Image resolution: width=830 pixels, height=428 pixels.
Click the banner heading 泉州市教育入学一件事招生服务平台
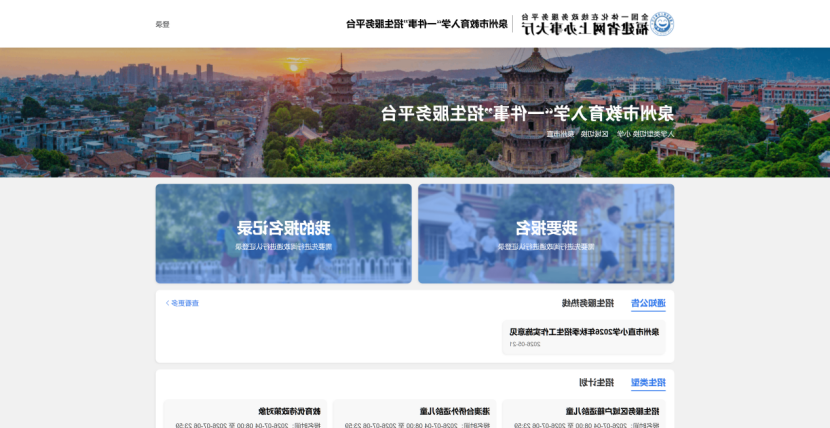coord(527,113)
